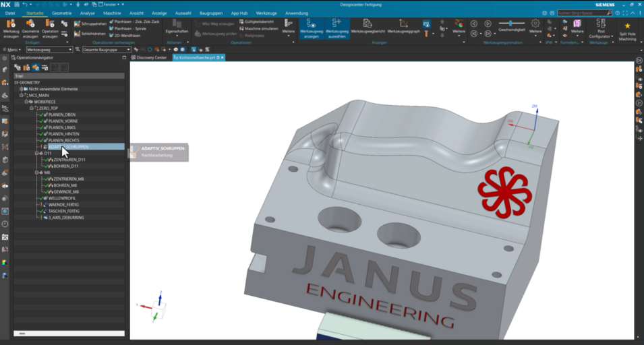Step to next animation position
Screen dimensions: 644x345
[488, 34]
